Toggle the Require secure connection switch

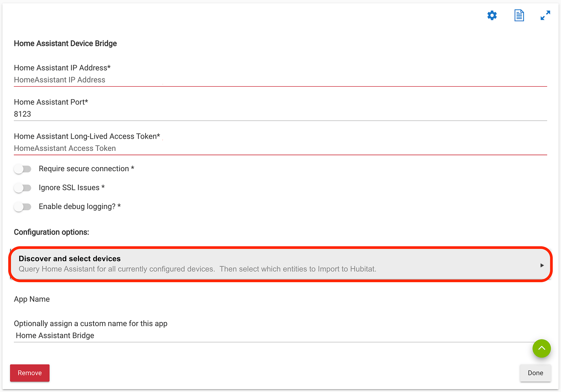click(23, 169)
